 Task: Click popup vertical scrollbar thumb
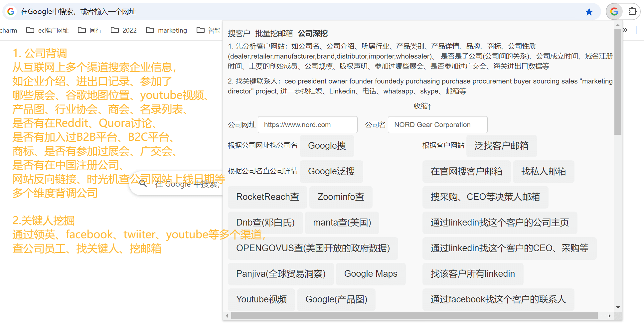point(618,81)
